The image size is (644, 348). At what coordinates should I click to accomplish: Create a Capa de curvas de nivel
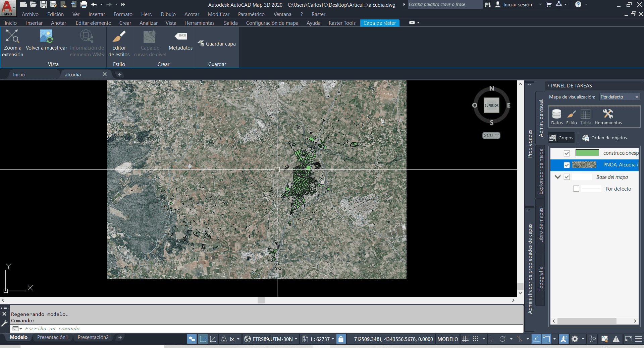click(150, 43)
